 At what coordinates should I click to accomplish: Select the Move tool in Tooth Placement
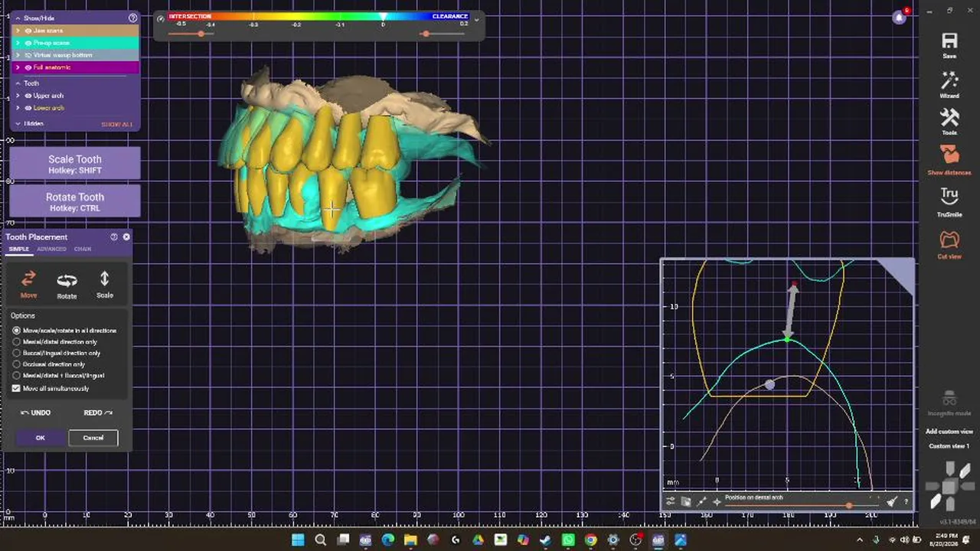[x=28, y=279]
